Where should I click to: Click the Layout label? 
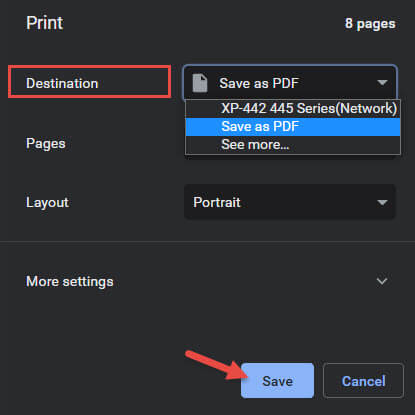click(x=47, y=203)
